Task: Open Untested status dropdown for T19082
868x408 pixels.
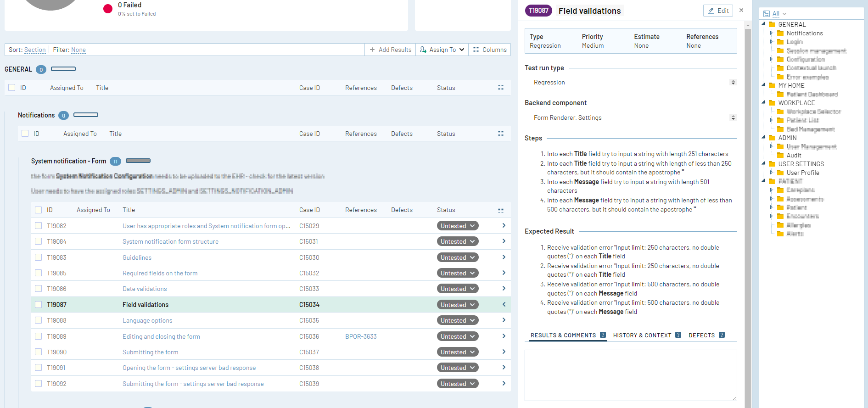Action: 458,226
